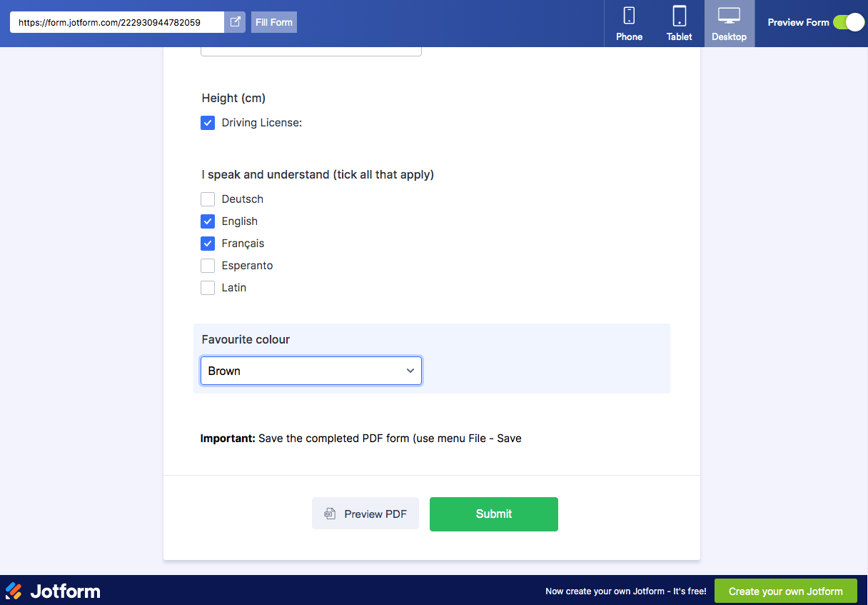Click the PDF icon inside Preview PDF button

328,514
